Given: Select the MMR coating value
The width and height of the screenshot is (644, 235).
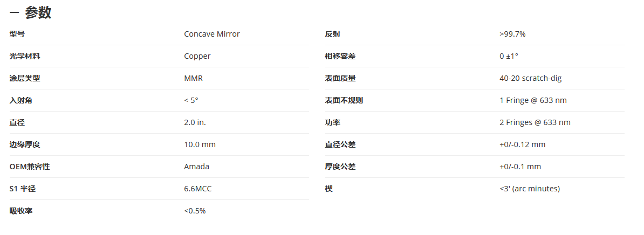Looking at the screenshot, I should click(x=194, y=78).
